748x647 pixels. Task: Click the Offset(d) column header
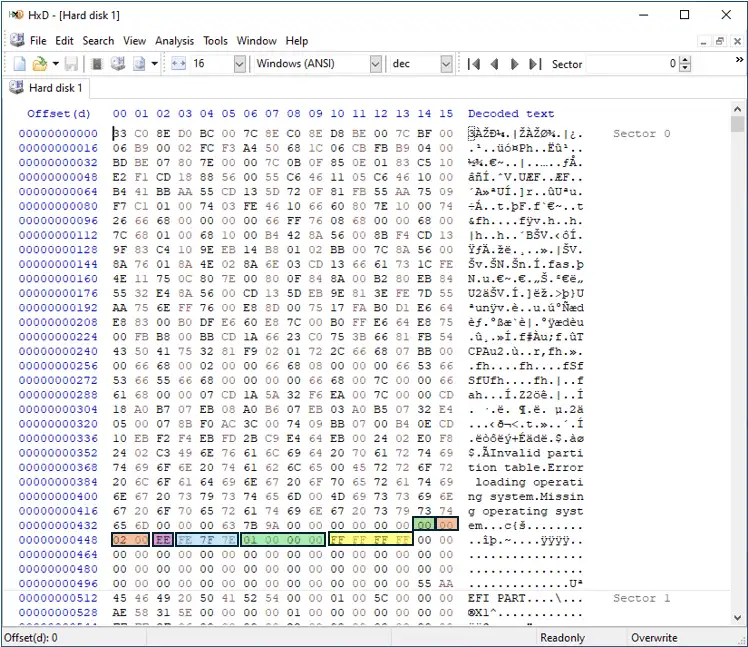click(58, 113)
